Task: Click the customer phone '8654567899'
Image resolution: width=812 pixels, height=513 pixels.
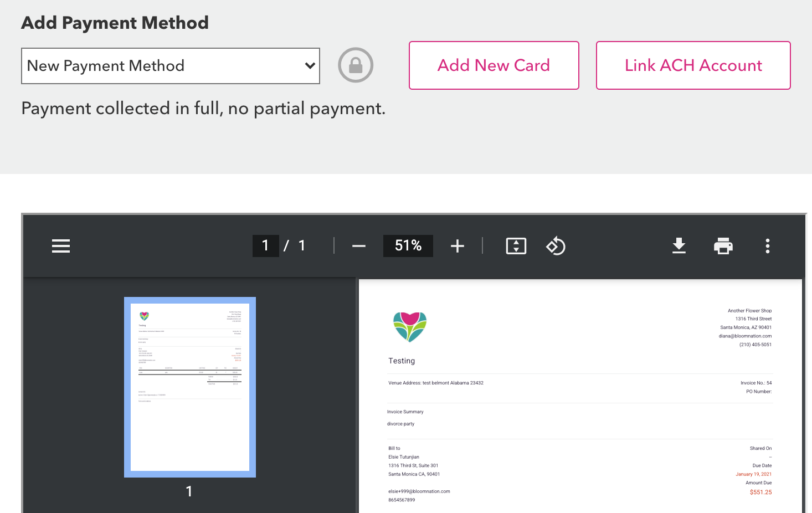Action: (402, 500)
